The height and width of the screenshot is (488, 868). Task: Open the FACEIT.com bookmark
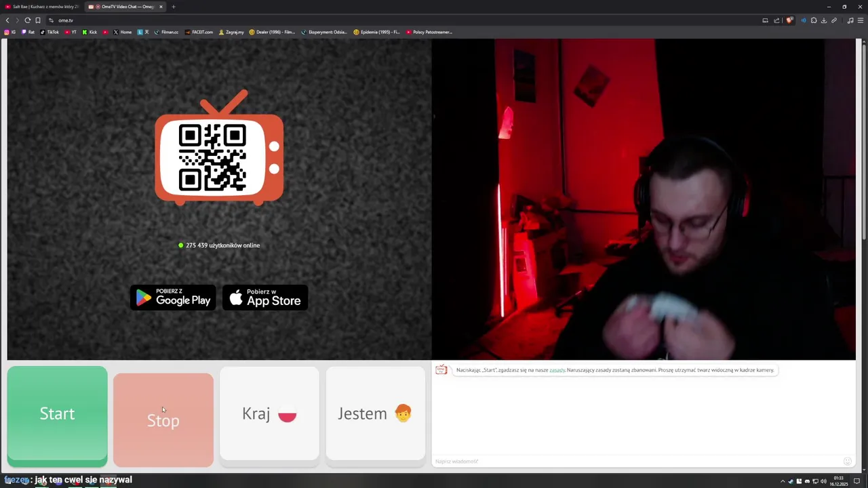[199, 32]
